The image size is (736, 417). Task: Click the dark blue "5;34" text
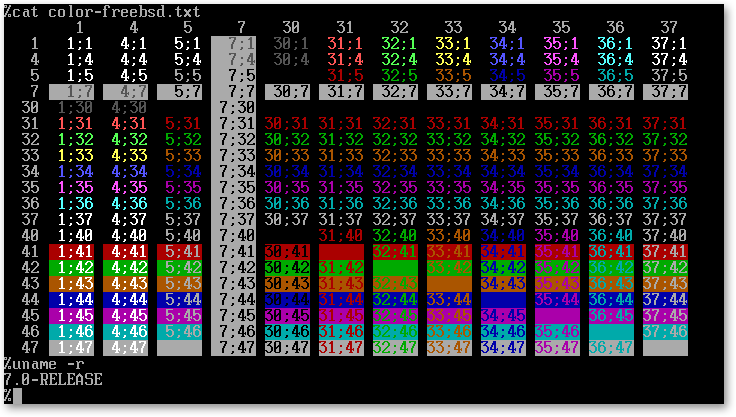pyautogui.click(x=184, y=172)
